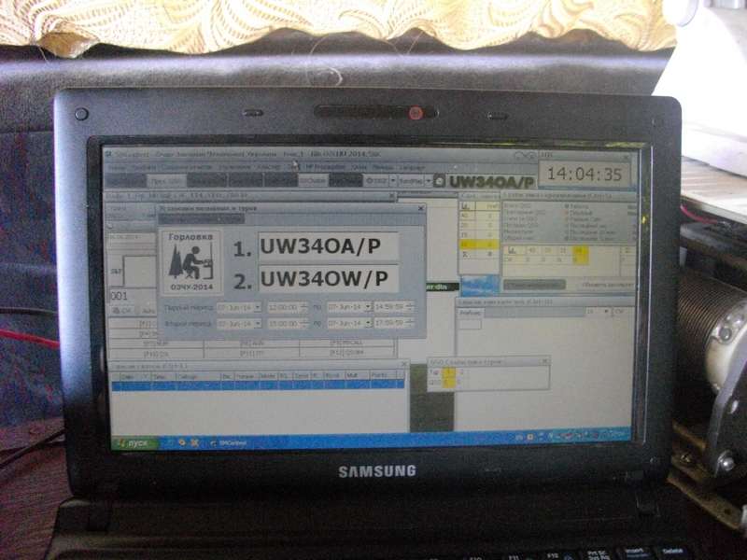Open the Language menu
The height and width of the screenshot is (560, 747).
(412, 168)
